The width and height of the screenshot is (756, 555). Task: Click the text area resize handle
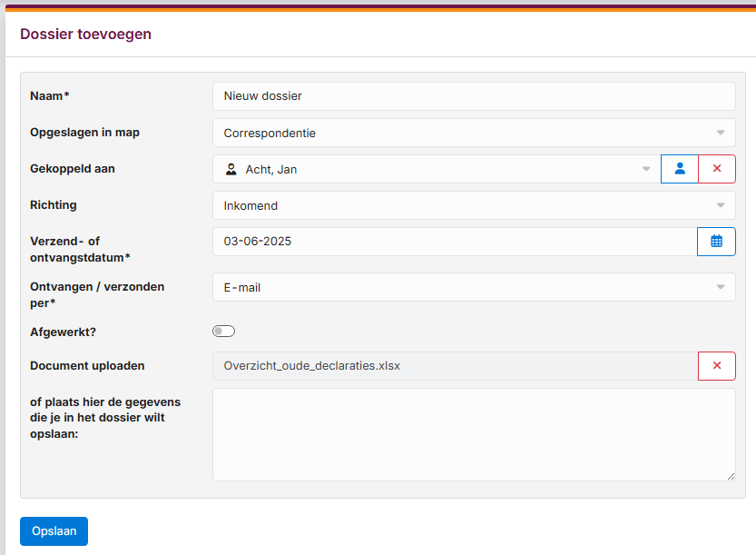coord(731,476)
